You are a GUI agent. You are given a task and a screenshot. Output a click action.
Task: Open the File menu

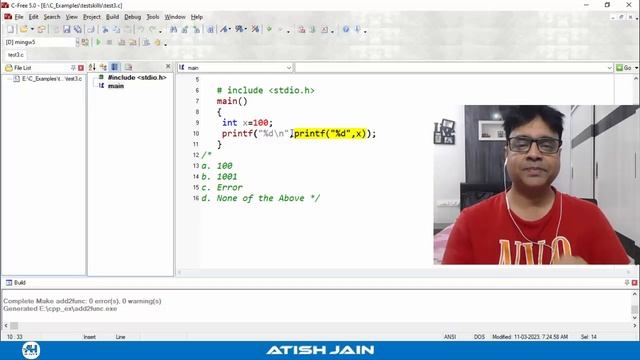pyautogui.click(x=19, y=17)
